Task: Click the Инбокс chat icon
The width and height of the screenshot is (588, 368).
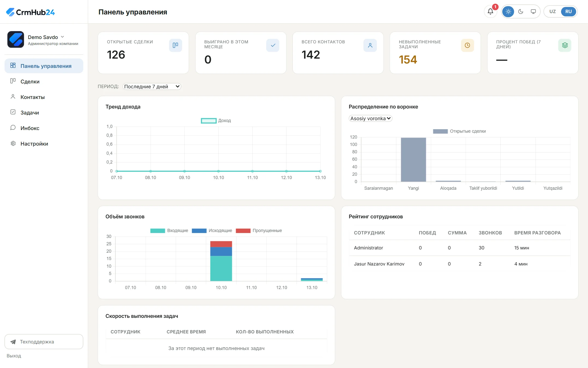Action: (13, 128)
